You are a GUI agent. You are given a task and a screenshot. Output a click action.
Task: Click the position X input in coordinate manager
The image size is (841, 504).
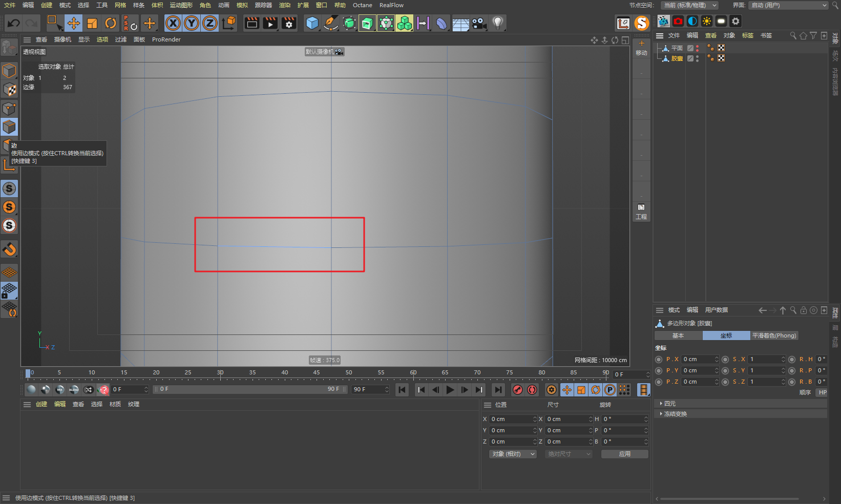(x=513, y=419)
